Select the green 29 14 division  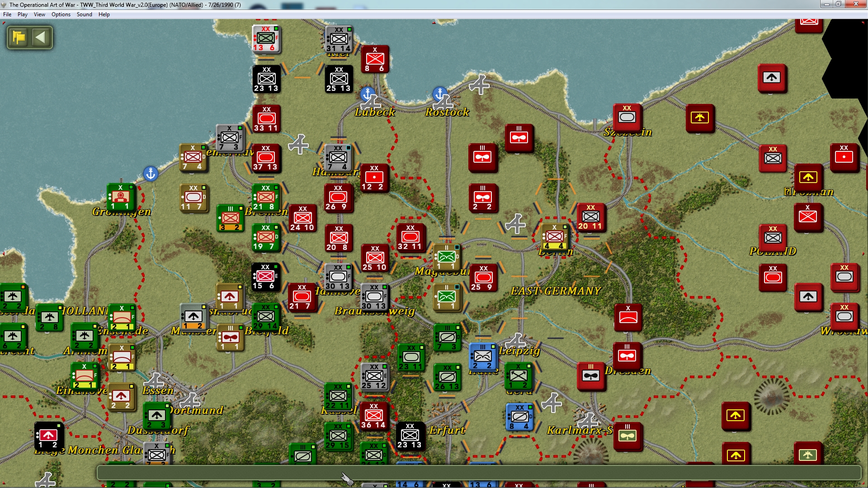pos(265,317)
